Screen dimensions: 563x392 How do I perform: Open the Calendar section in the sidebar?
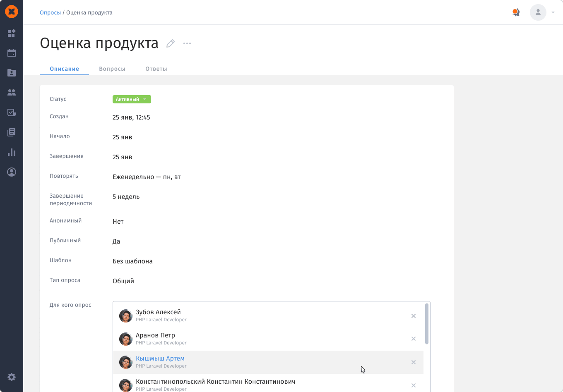click(x=12, y=53)
